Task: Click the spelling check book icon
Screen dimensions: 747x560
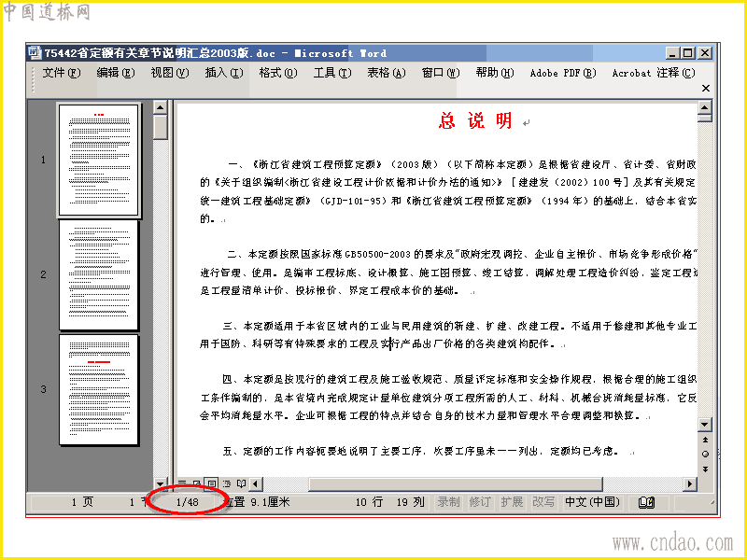Action: coord(646,502)
